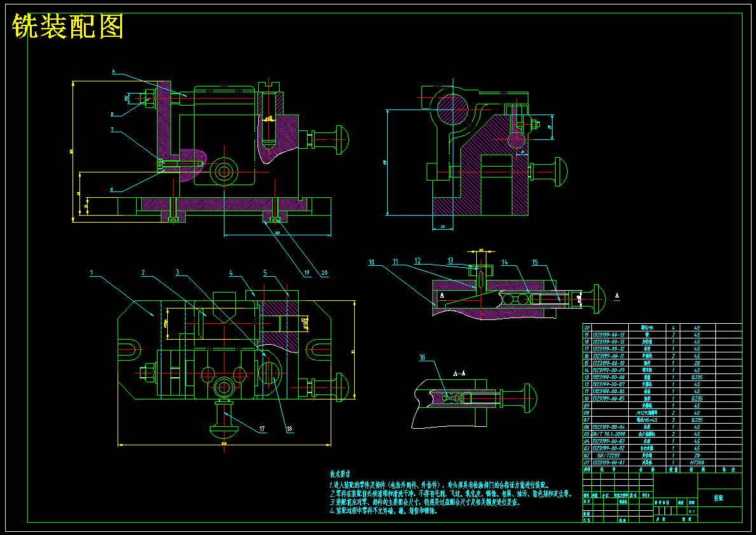
Task: Pick balloon number 11 near section view
Action: coord(395,262)
